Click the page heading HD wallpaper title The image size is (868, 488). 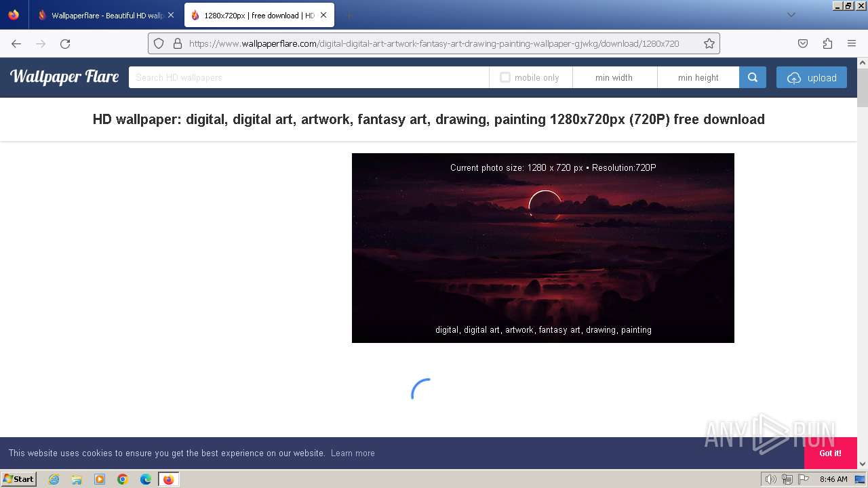(429, 119)
